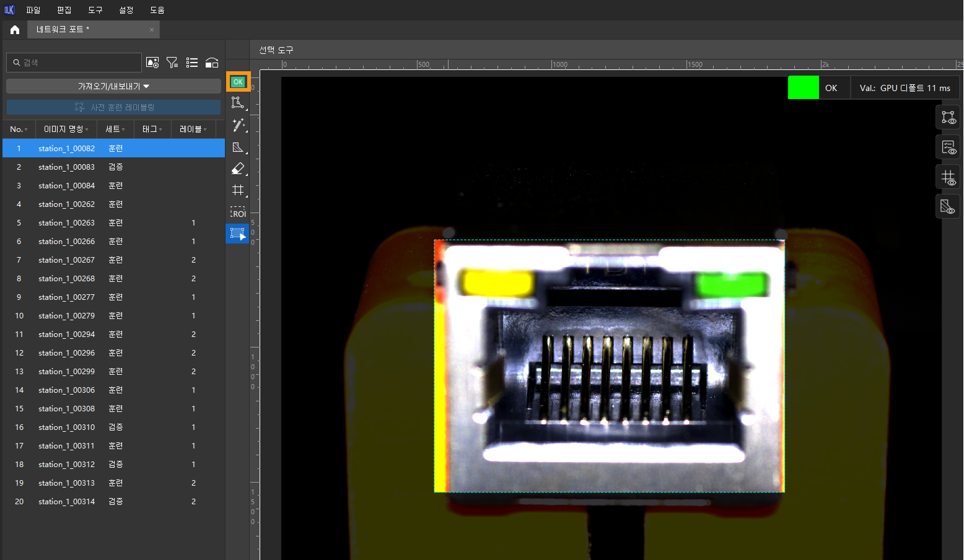Click the green OK color swatch
Image resolution: width=964 pixels, height=560 pixels.
point(803,88)
